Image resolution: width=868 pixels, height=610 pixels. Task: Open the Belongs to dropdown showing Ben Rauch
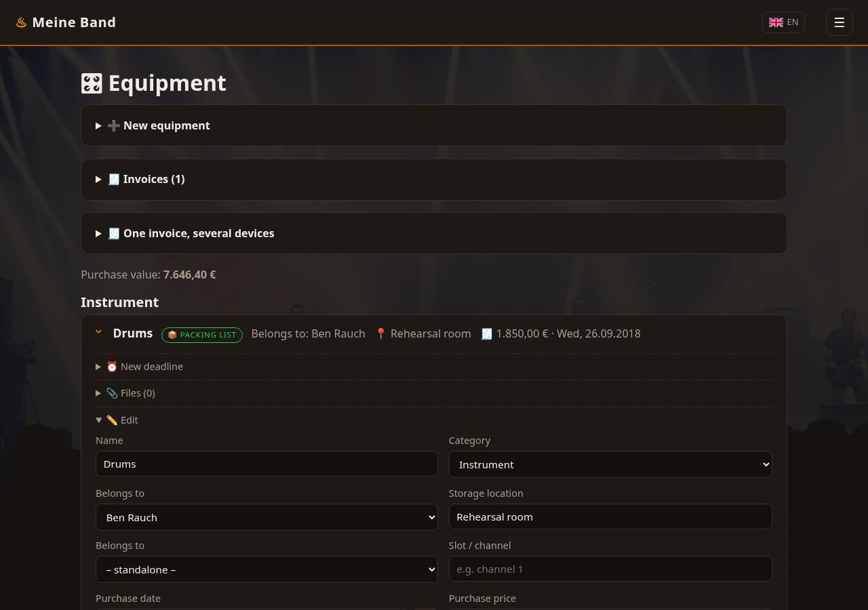pyautogui.click(x=267, y=517)
